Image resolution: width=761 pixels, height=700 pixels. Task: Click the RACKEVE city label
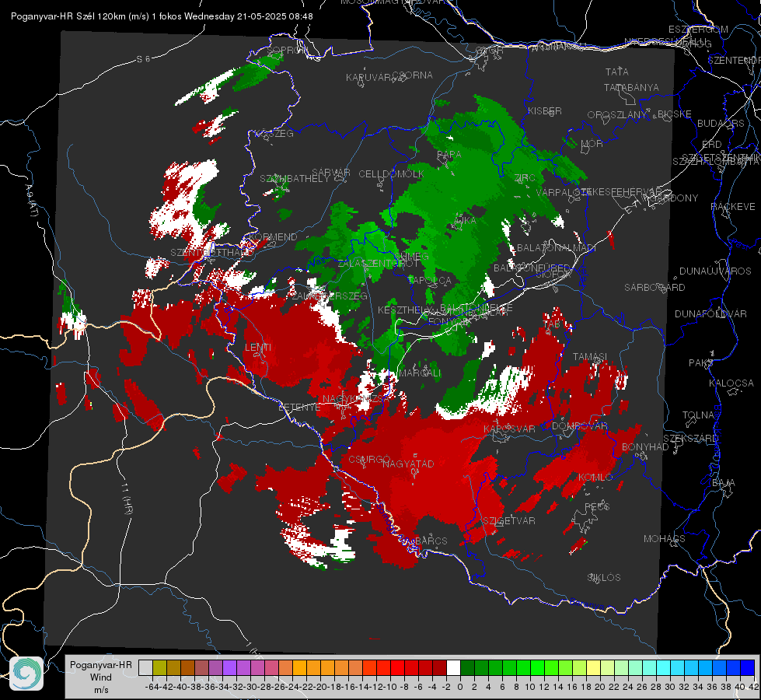coord(733,207)
